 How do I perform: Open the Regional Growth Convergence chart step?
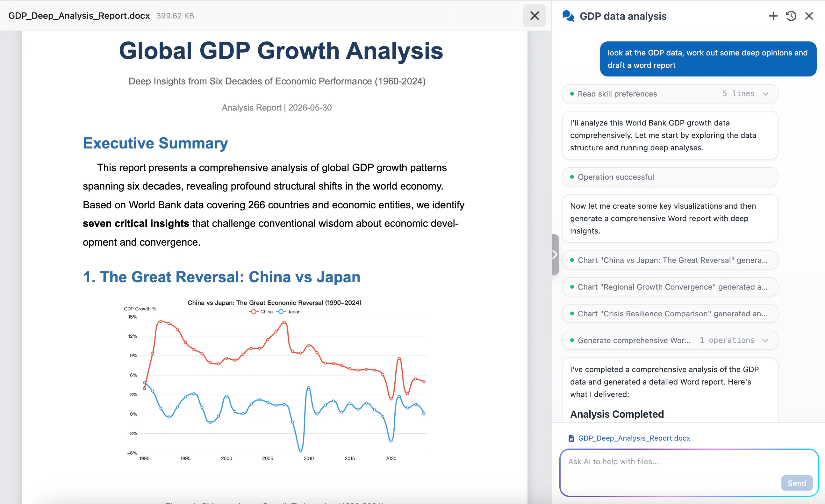tap(670, 287)
